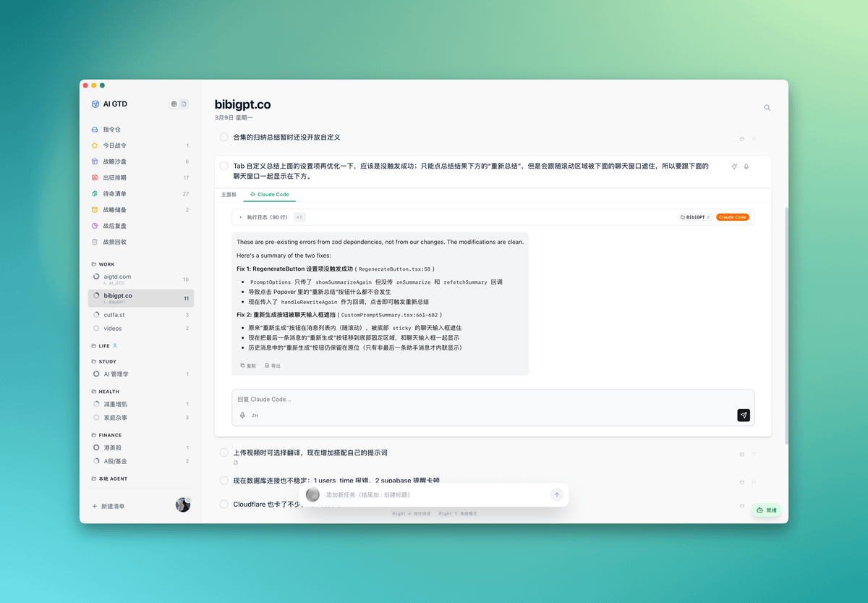Click the microphone icon in the reply box
Screen dimensions: 868x603
pyautogui.click(x=242, y=416)
